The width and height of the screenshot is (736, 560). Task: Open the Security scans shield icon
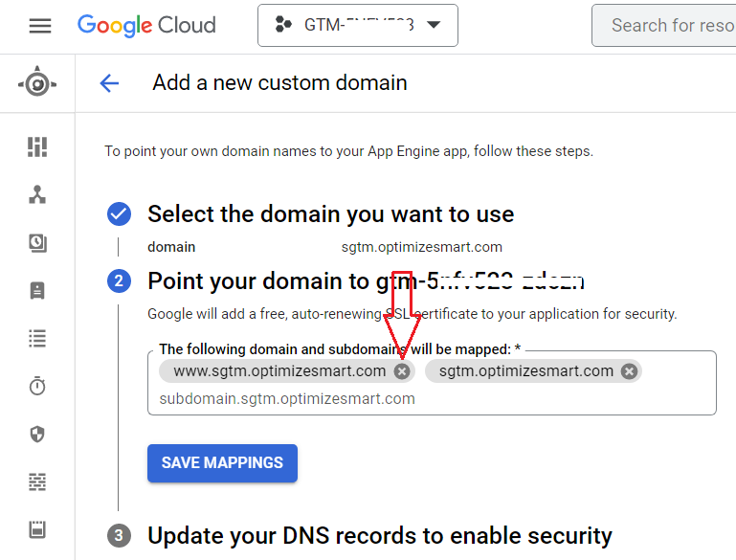coord(37,434)
